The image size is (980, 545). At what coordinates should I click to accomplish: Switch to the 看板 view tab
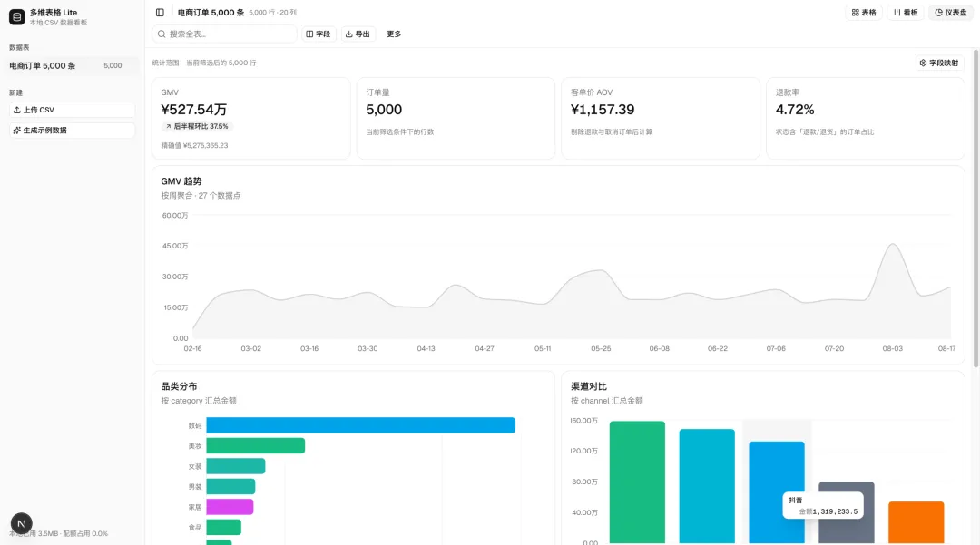tap(906, 13)
